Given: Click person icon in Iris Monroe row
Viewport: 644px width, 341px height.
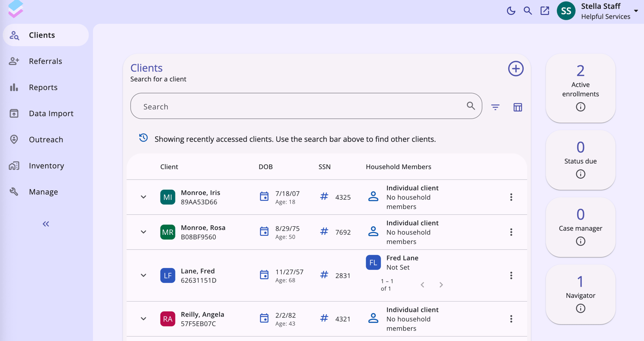Looking at the screenshot, I should coord(373,196).
